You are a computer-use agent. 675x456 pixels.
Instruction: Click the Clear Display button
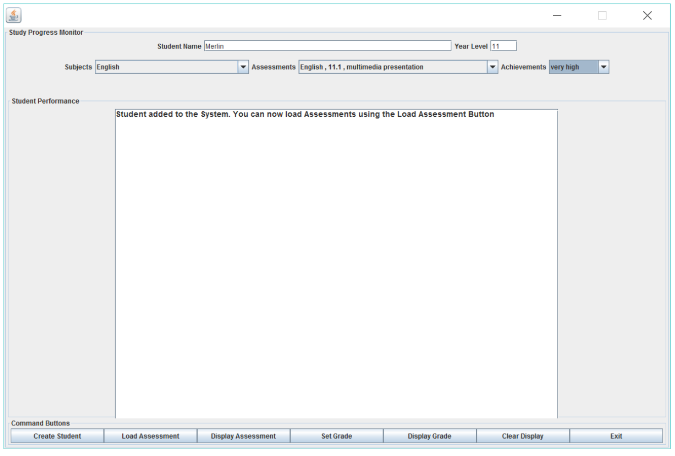[x=522, y=437]
